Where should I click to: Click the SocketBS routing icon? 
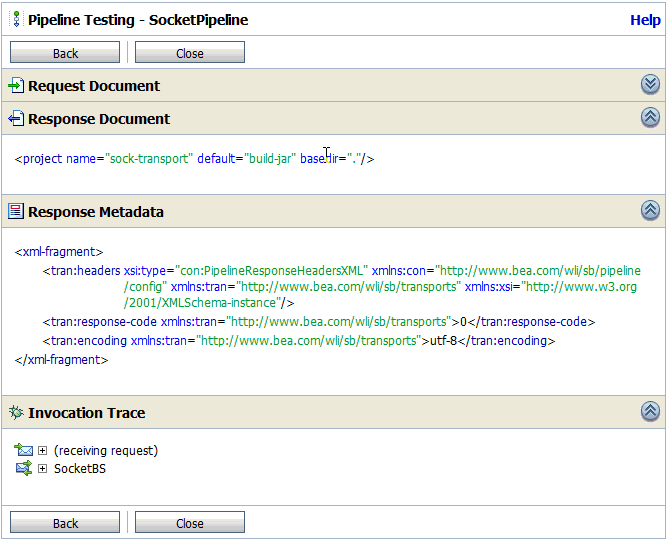(24, 468)
